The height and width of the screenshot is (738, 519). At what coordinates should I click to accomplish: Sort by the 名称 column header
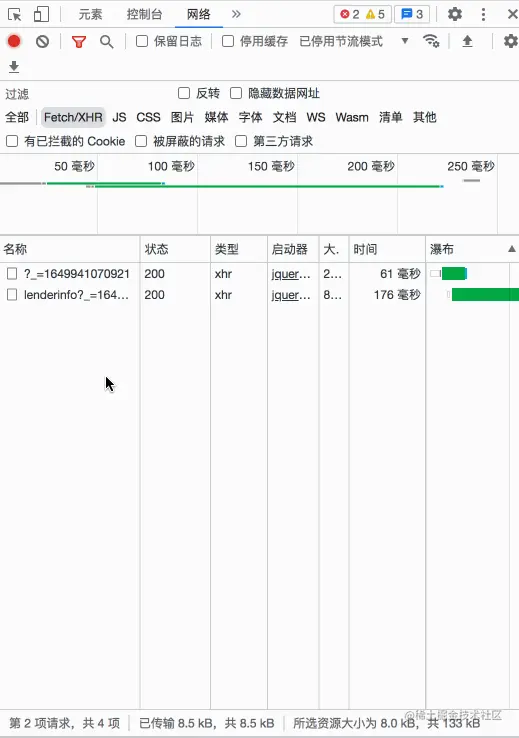click(x=70, y=249)
